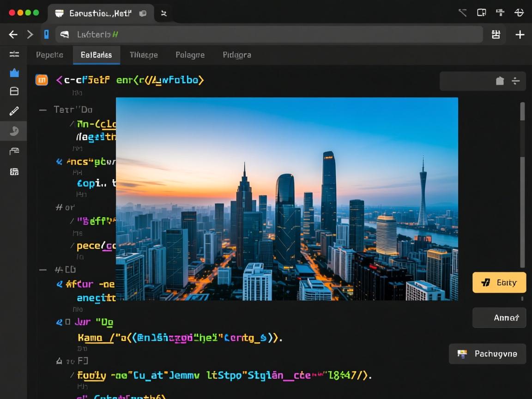Open the sliders icon atop the sidebar
The height and width of the screenshot is (399, 532).
tap(14, 54)
